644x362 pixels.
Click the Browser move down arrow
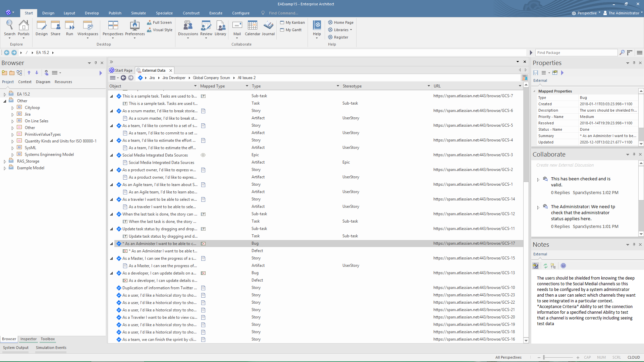[x=37, y=73]
